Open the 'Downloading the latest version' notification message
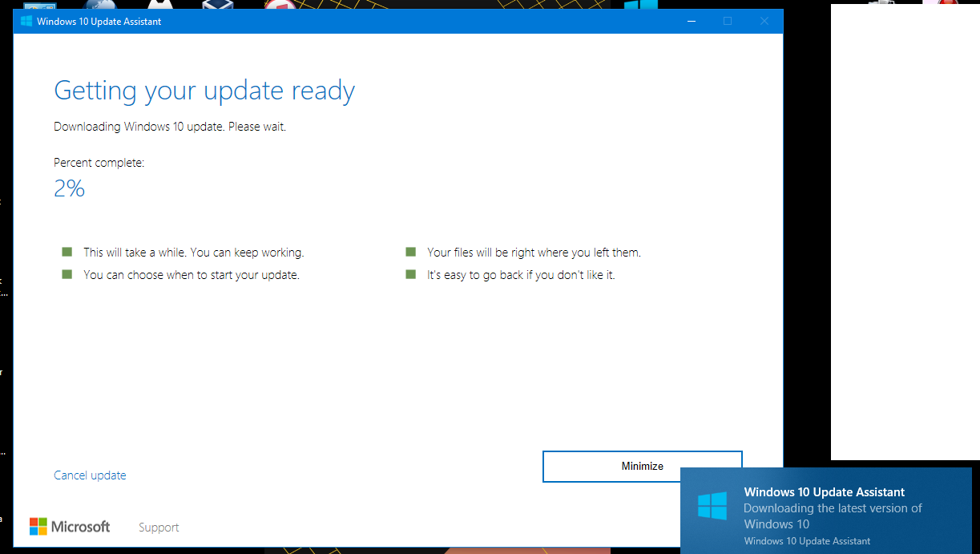Screen dimensions: 980x554 pos(833,516)
